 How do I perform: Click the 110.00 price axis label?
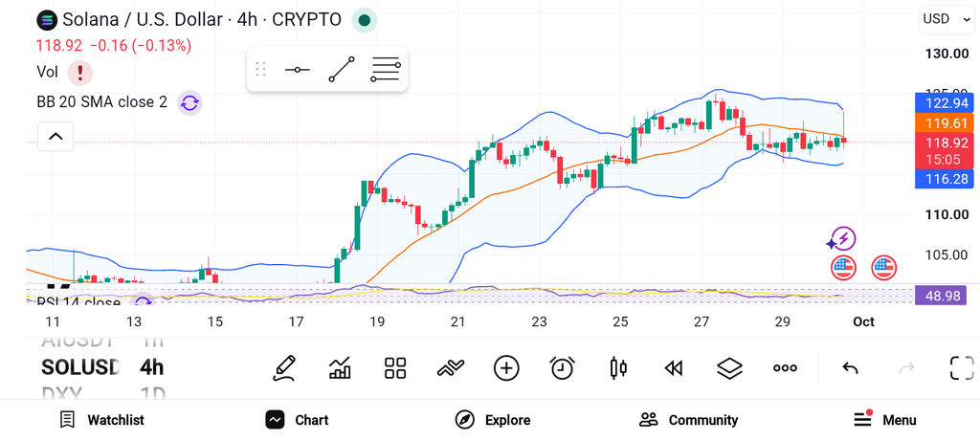(x=947, y=214)
